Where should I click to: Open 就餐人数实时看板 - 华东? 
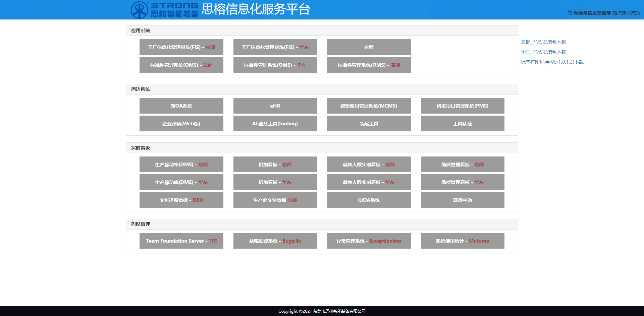click(369, 182)
